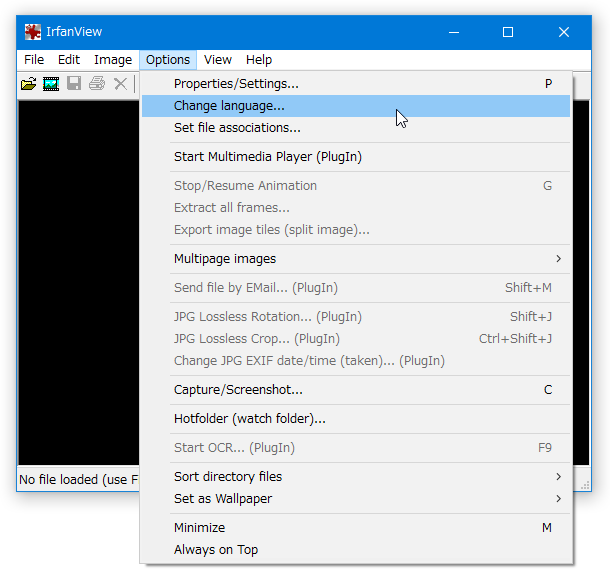610x580 pixels.
Task: Minimize IrfanView via title bar button
Action: tap(454, 32)
